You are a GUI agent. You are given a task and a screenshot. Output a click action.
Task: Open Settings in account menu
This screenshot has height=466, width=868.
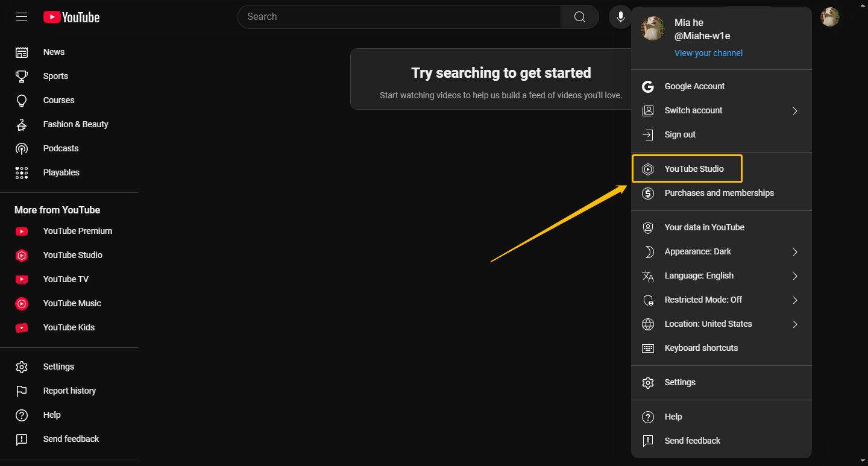(x=722, y=382)
